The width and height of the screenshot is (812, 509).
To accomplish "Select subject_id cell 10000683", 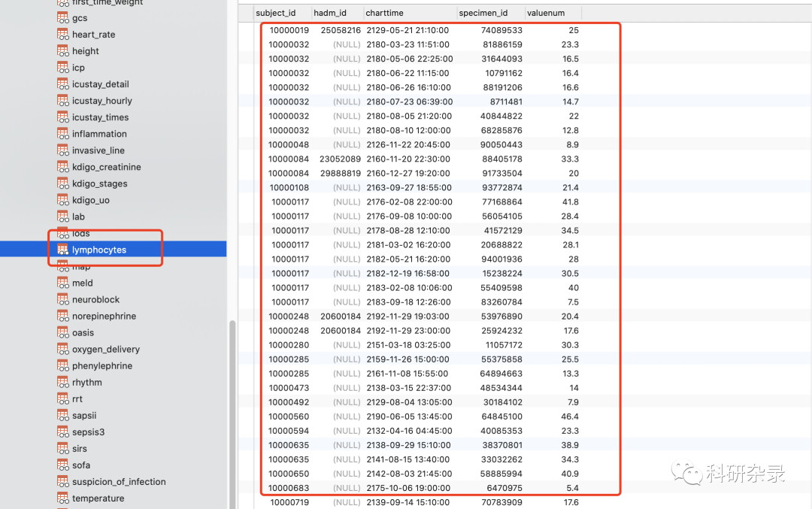I will coord(289,488).
